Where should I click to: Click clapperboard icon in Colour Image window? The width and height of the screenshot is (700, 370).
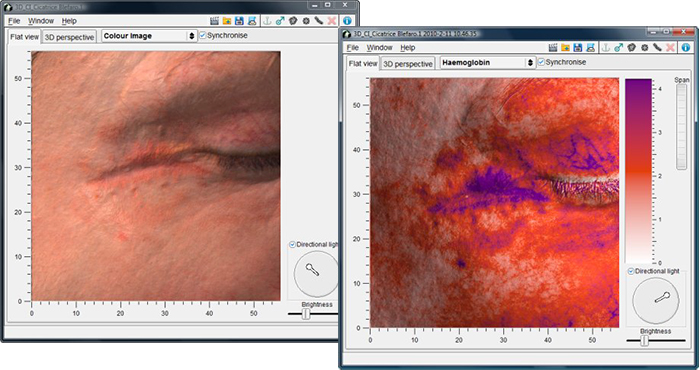(x=215, y=21)
